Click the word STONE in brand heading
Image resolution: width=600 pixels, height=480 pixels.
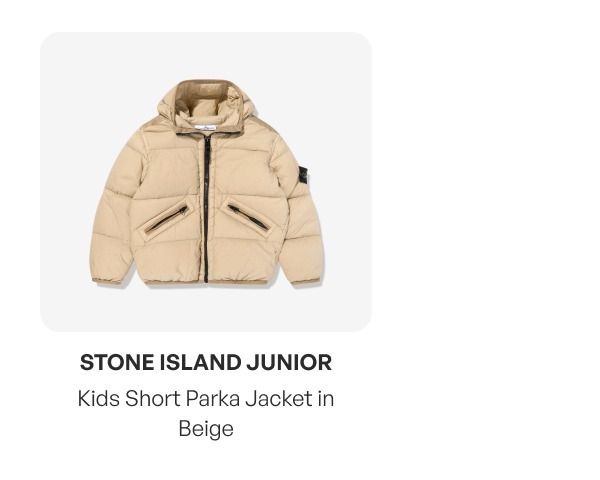117,362
